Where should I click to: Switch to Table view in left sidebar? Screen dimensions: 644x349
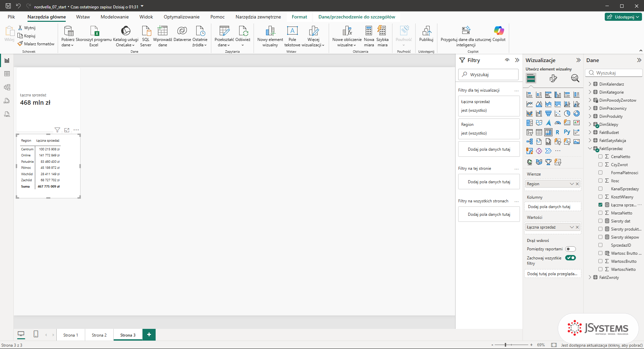click(7, 74)
